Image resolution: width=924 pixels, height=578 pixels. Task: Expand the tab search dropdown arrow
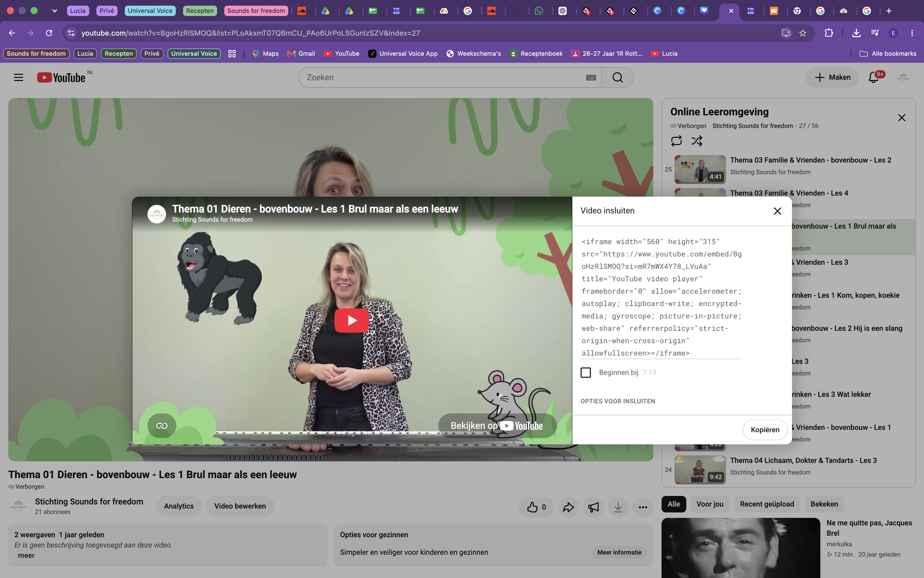[55, 11]
